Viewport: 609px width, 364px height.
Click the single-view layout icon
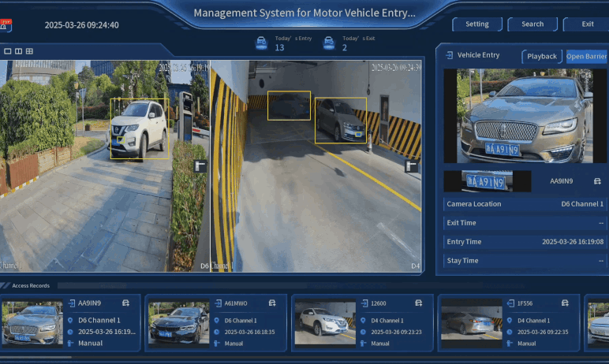8,51
